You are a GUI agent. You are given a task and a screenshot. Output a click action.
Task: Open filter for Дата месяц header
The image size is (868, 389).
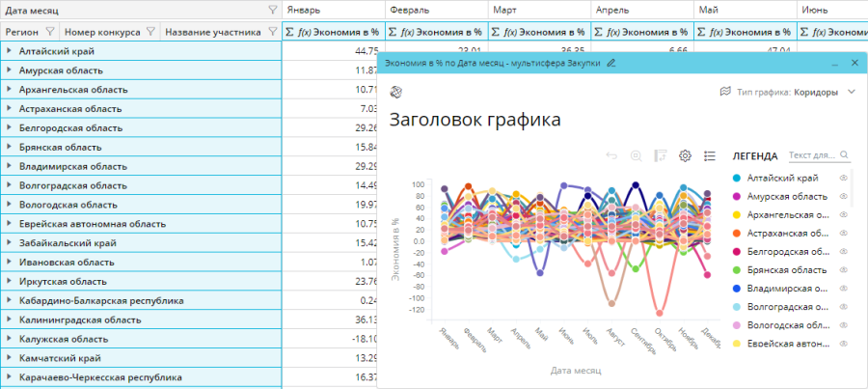coord(273,9)
